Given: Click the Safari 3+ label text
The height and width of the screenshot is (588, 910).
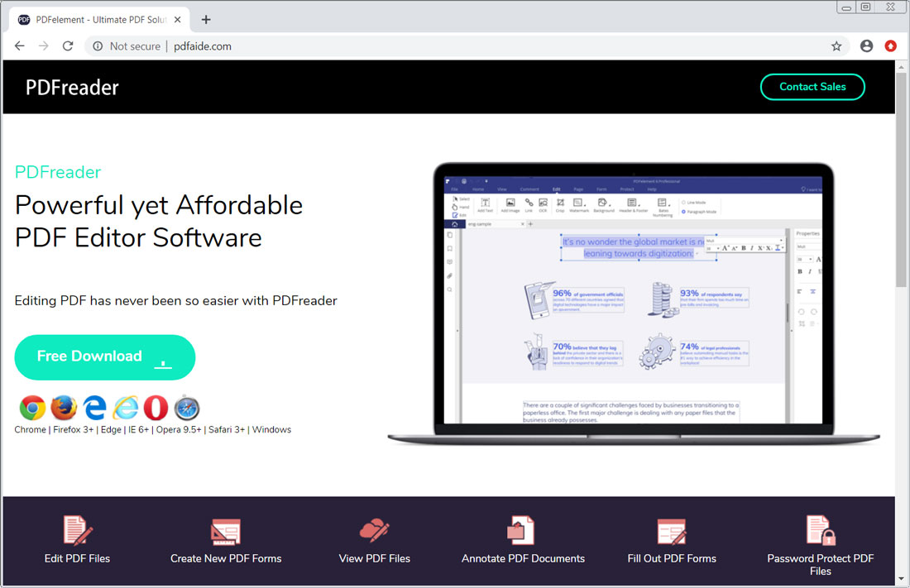Looking at the screenshot, I should point(227,429).
